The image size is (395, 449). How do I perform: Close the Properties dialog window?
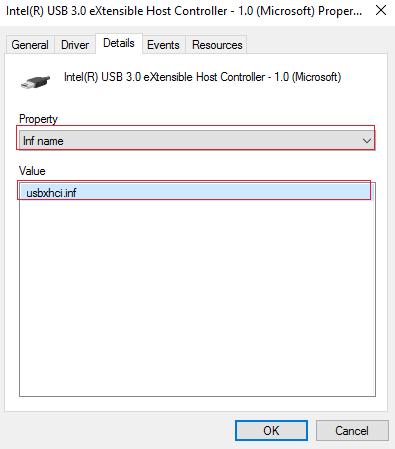pos(381,10)
